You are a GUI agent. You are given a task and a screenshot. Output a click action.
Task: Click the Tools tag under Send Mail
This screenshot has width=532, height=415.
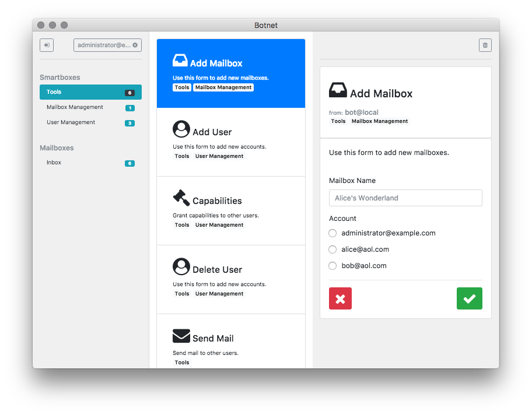(182, 363)
